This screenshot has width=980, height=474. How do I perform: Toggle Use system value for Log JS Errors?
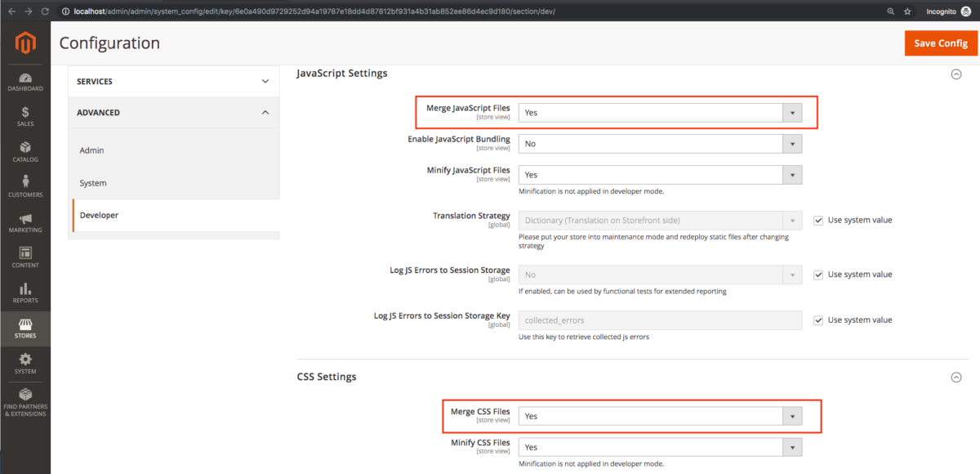[x=817, y=275]
